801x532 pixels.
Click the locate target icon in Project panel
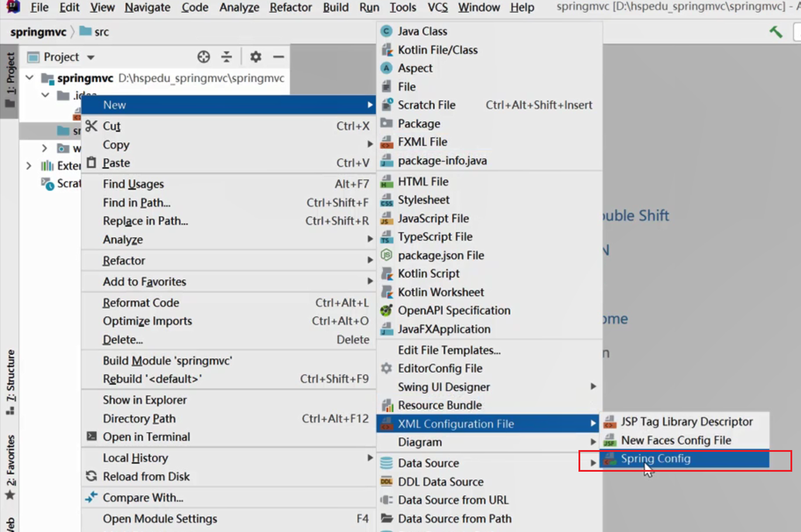pyautogui.click(x=204, y=57)
